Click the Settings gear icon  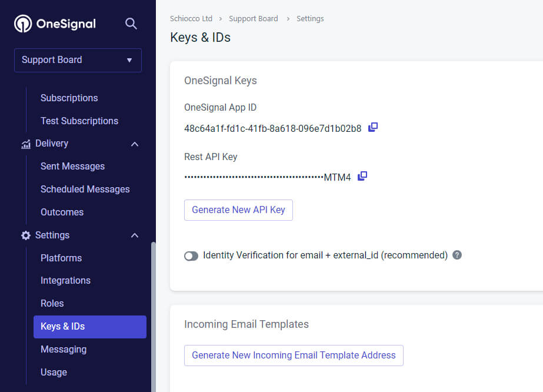click(x=26, y=235)
